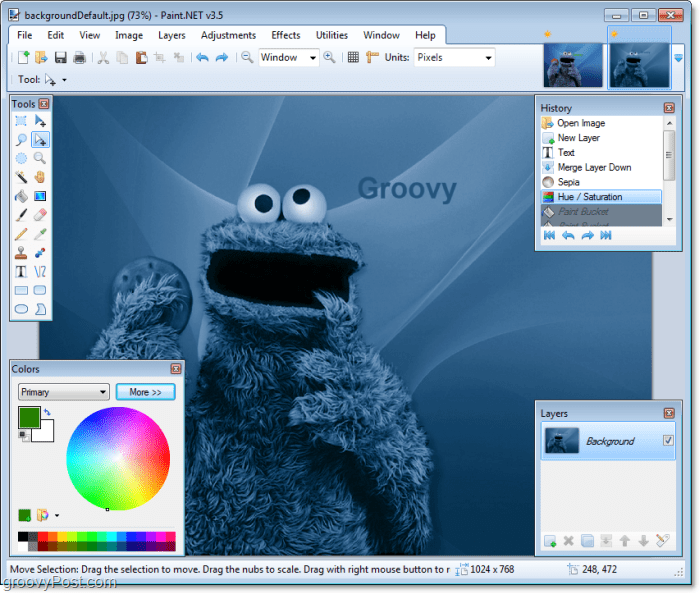Open the Primary color selector dropdown
This screenshot has width=700, height=593.
click(x=64, y=392)
